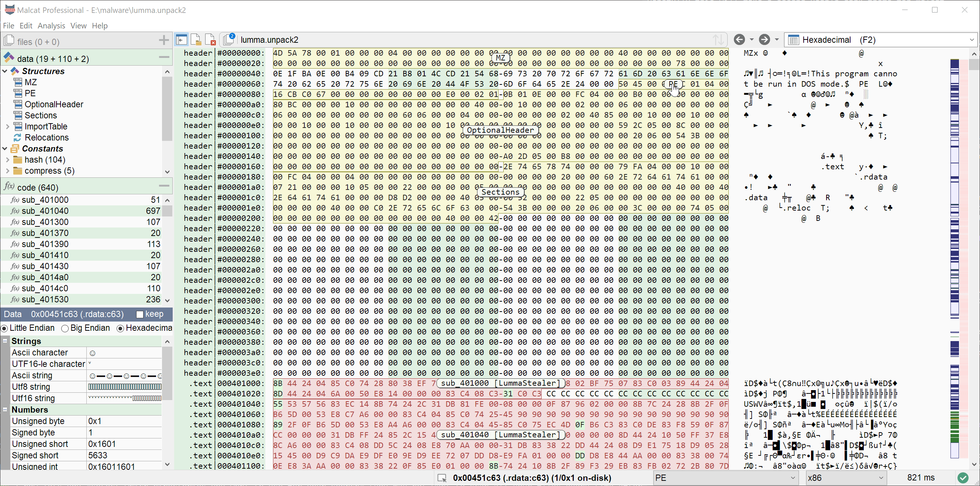Navigate back with the left arrow button
Screen dimensions: 980x486
(x=739, y=39)
